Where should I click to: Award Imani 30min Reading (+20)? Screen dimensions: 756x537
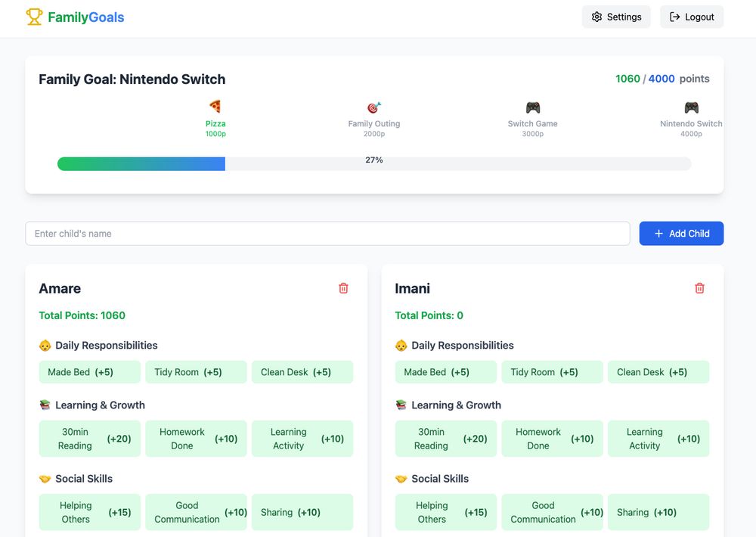(446, 439)
